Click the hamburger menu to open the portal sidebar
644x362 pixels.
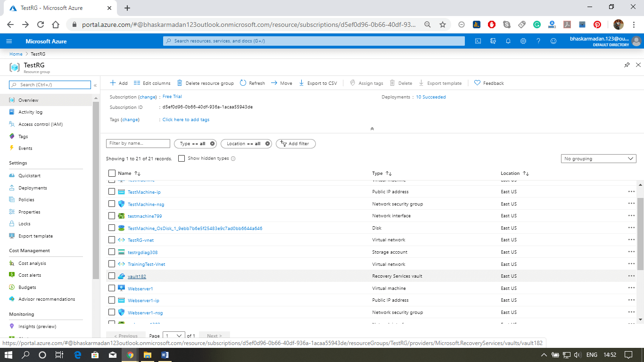pos(9,41)
